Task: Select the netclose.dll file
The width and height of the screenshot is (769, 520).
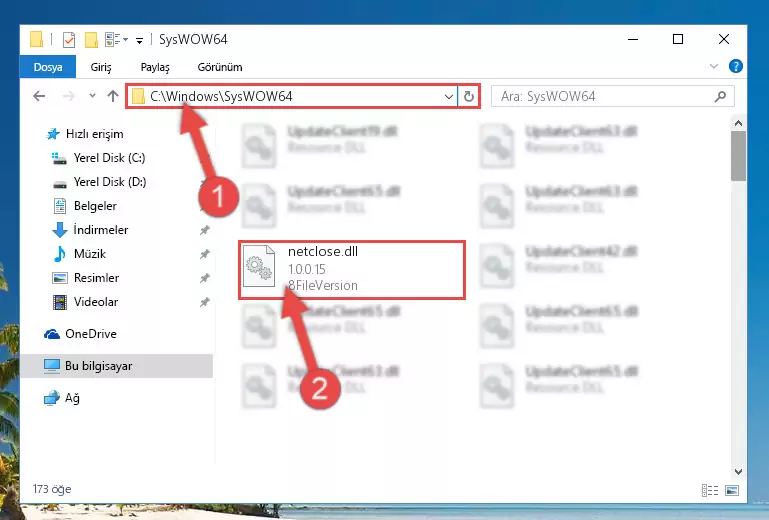Action: click(x=352, y=269)
